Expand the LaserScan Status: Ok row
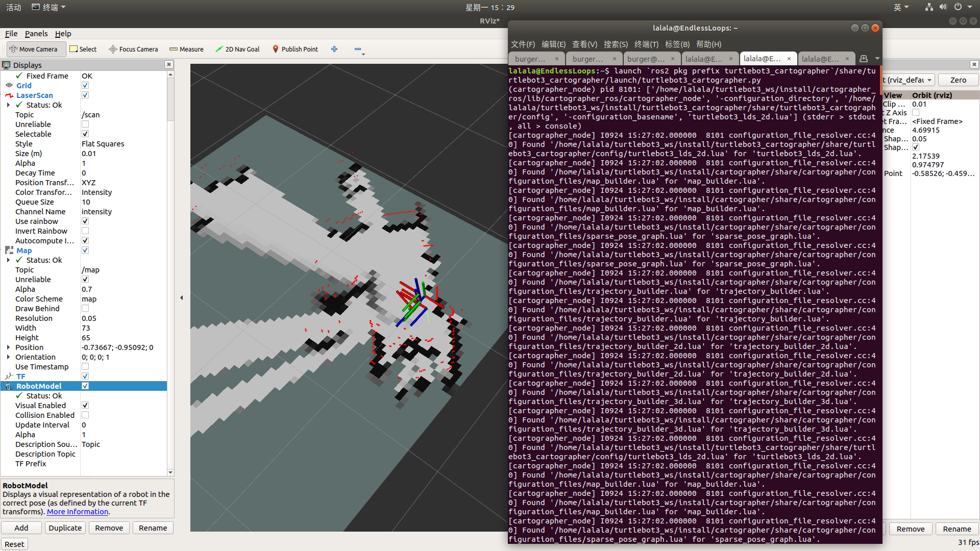This screenshot has height=551, width=980. coord(8,105)
